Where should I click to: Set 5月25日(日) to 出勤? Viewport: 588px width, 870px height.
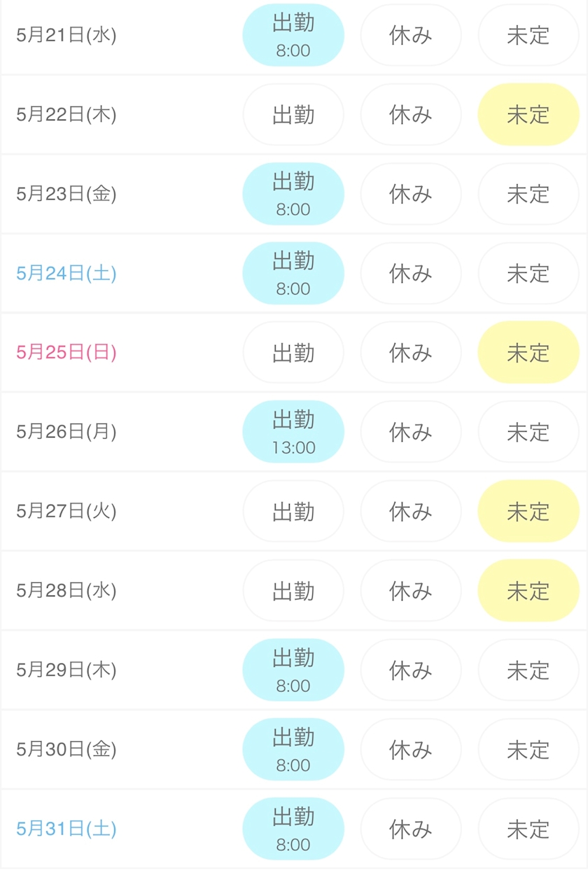(293, 353)
